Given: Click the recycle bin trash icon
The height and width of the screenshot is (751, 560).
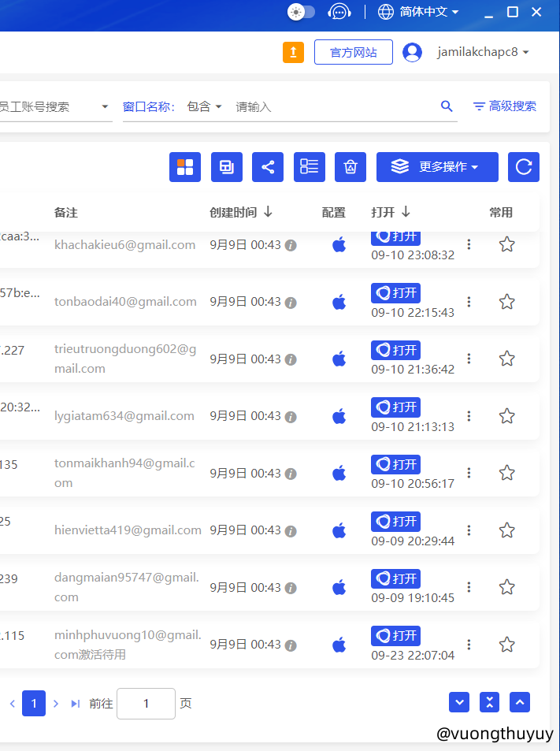Looking at the screenshot, I should click(350, 167).
